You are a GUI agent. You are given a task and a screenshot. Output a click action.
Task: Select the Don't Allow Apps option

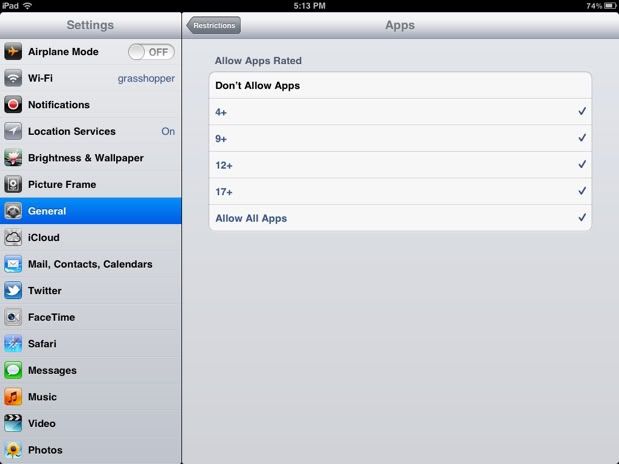click(400, 85)
